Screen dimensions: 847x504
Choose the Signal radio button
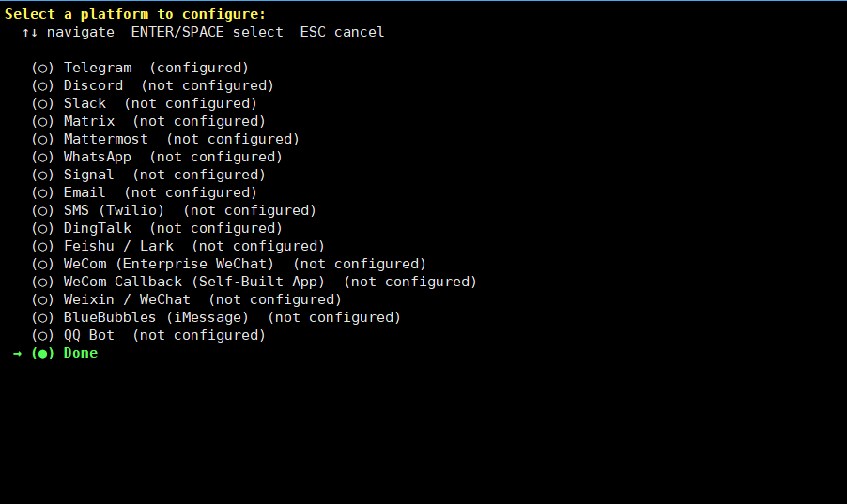click(x=43, y=175)
